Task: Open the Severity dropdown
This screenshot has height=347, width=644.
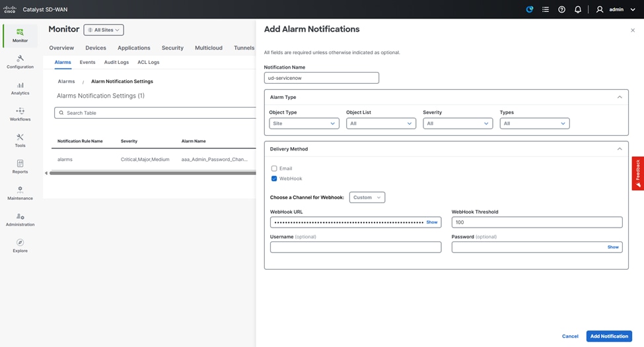Action: pos(457,123)
